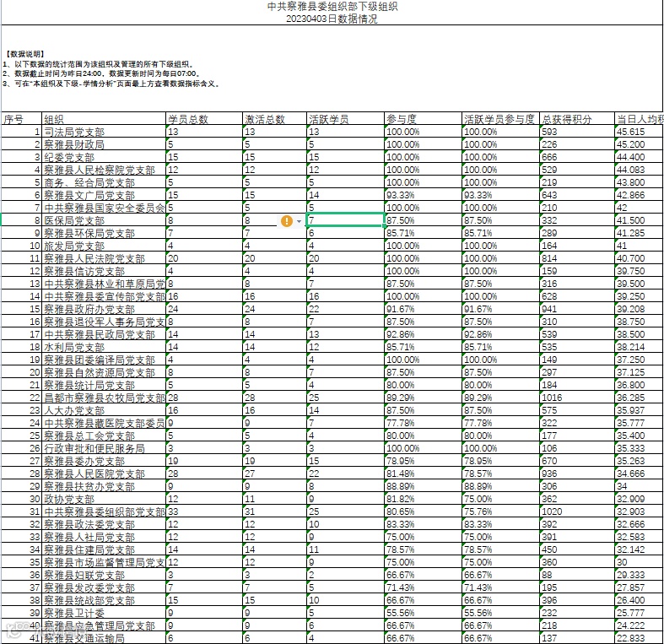
Task: Click the title 中共察雅县委组织部下级组织
Action: pos(332,7)
